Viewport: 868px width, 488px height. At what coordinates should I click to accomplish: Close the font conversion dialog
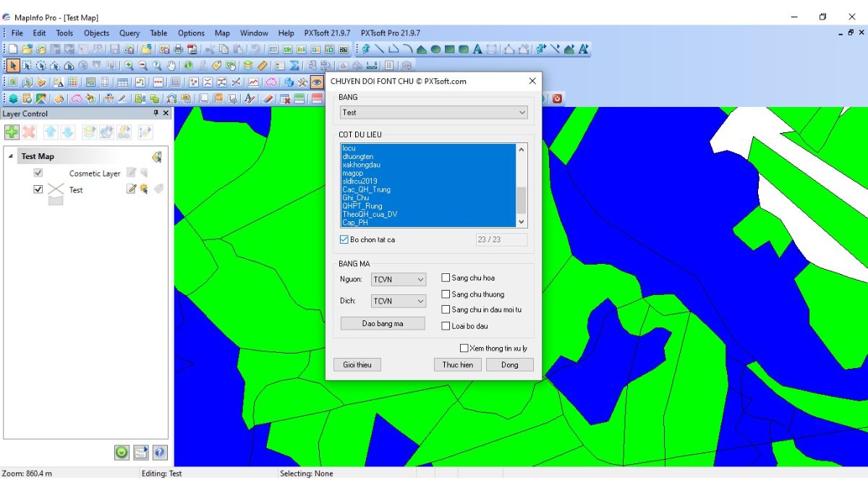[532, 81]
